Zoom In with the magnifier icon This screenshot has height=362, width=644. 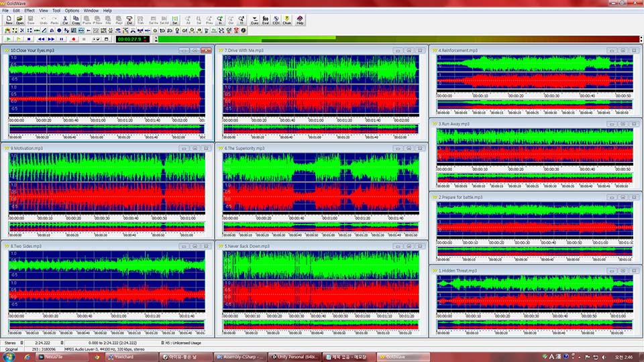[220, 20]
